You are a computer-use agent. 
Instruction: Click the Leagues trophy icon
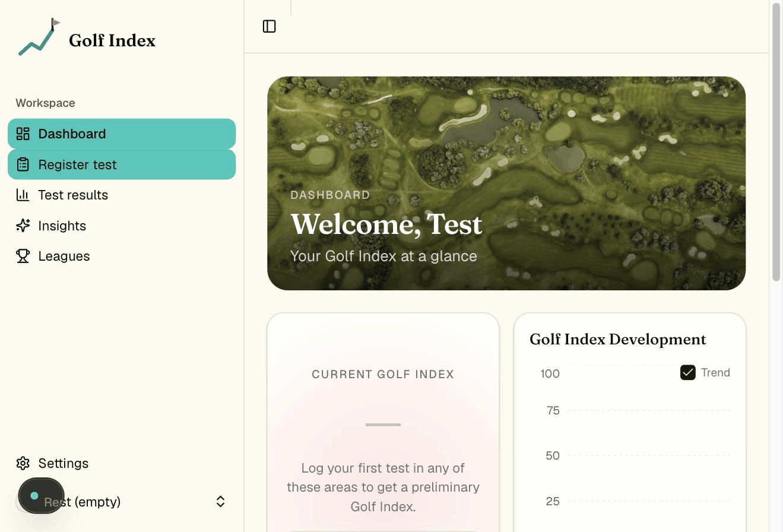[x=23, y=256]
